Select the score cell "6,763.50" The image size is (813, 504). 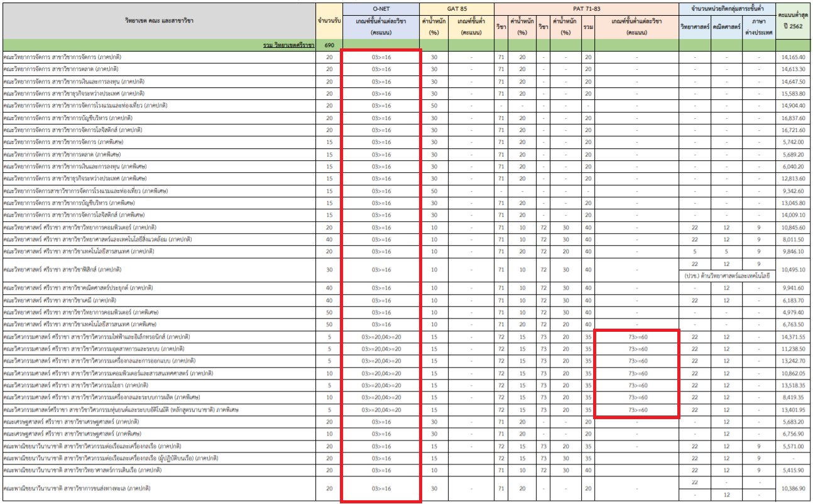click(793, 325)
